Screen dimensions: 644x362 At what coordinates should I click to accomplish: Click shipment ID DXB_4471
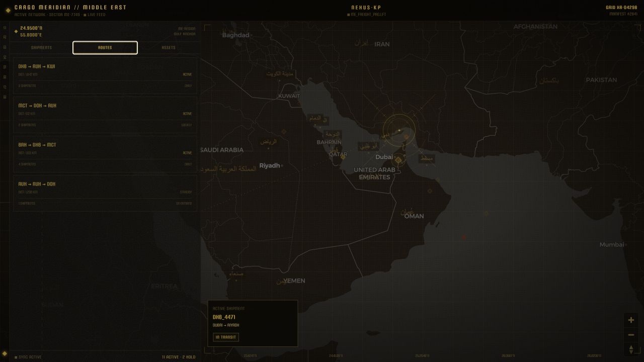coord(224,317)
